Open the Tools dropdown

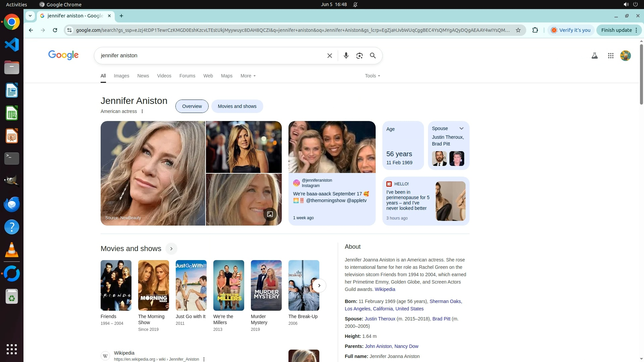coord(372,76)
